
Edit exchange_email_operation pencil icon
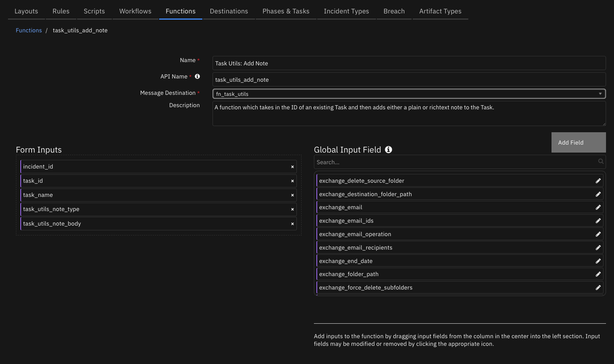tap(598, 234)
